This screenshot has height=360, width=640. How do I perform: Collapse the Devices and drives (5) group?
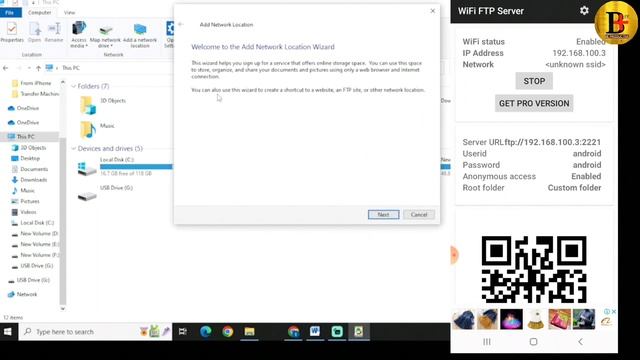coord(74,149)
